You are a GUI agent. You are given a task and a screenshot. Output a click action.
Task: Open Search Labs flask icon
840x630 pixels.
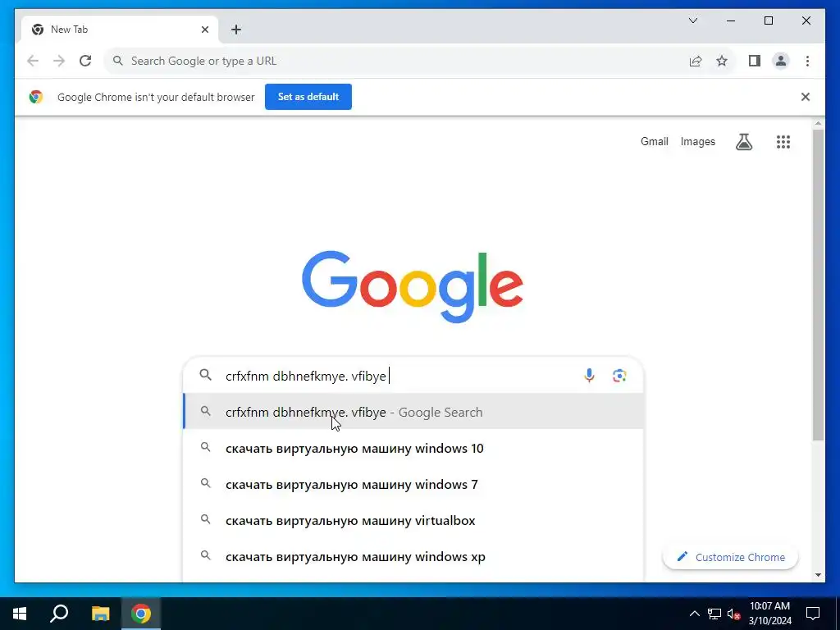[744, 142]
